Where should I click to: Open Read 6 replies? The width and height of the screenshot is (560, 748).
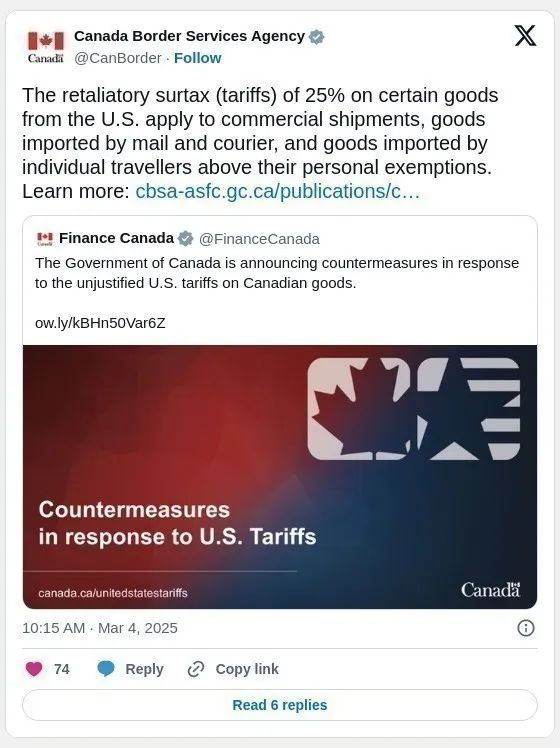pos(280,705)
